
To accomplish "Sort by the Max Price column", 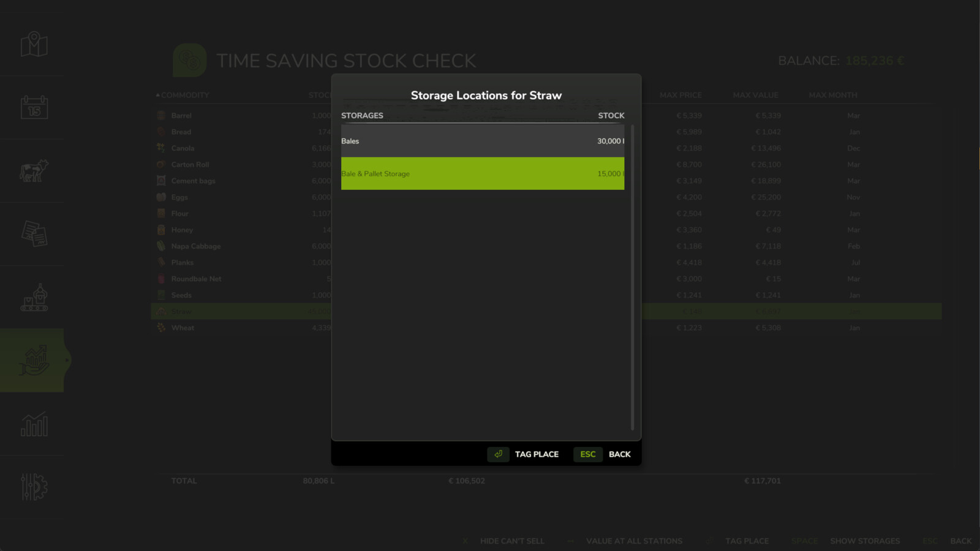I will (680, 95).
